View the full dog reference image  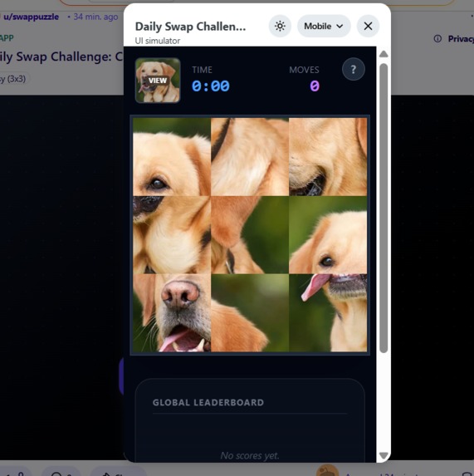pyautogui.click(x=158, y=81)
